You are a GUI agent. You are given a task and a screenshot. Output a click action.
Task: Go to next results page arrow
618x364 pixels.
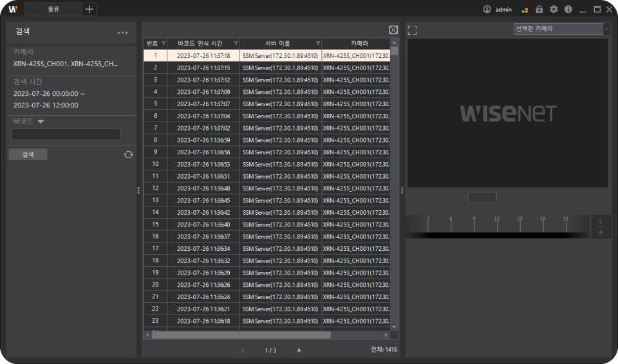[299, 350]
